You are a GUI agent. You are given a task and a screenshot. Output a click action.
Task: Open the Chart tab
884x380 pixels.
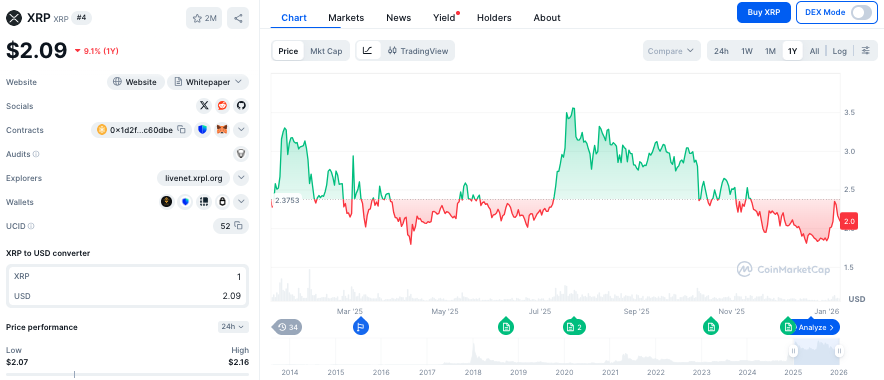(x=294, y=17)
